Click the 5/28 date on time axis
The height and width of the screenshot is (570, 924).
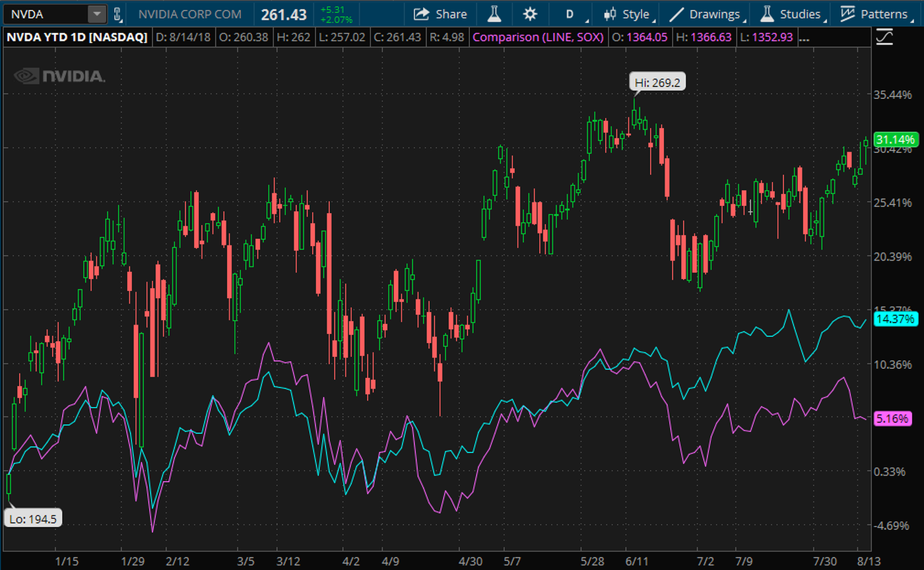tap(593, 561)
